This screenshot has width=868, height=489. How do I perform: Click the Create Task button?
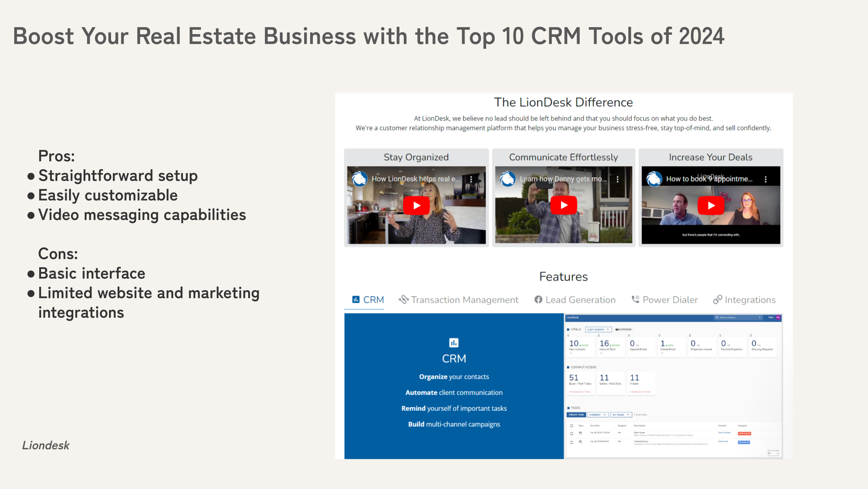(x=576, y=415)
